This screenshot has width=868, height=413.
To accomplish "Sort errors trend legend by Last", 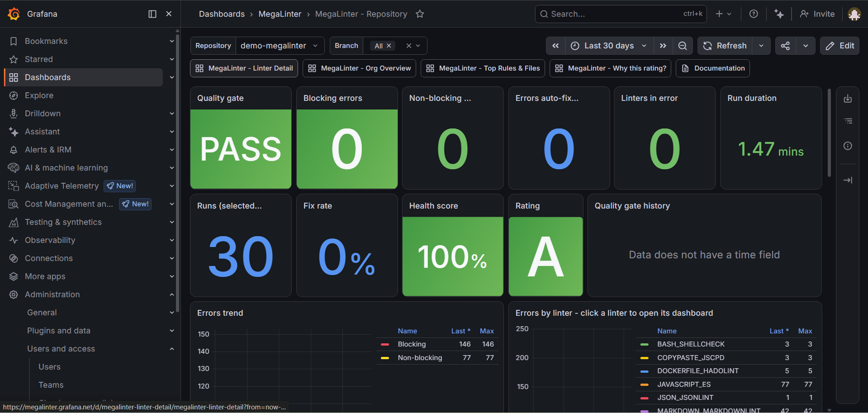I will pos(461,331).
